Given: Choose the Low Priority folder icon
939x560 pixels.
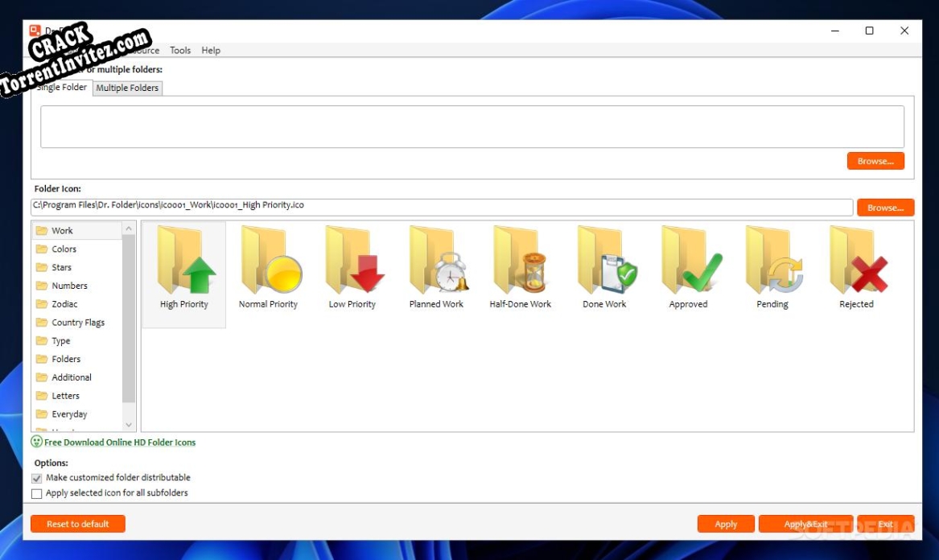Looking at the screenshot, I should tap(350, 266).
